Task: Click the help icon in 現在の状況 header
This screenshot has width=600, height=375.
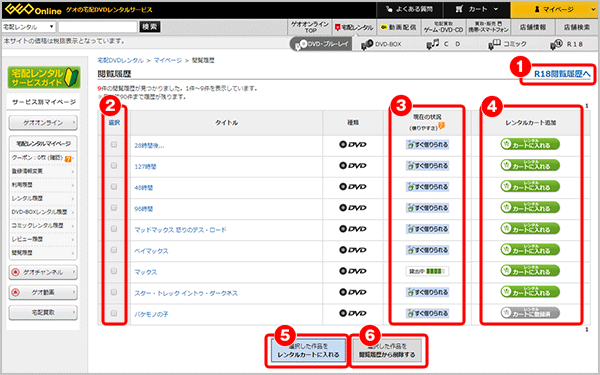Action: point(441,126)
